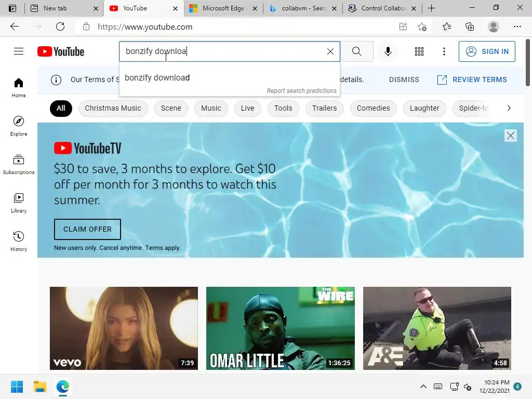The height and width of the screenshot is (399, 532).
Task: Open History in the sidebar
Action: (x=19, y=241)
